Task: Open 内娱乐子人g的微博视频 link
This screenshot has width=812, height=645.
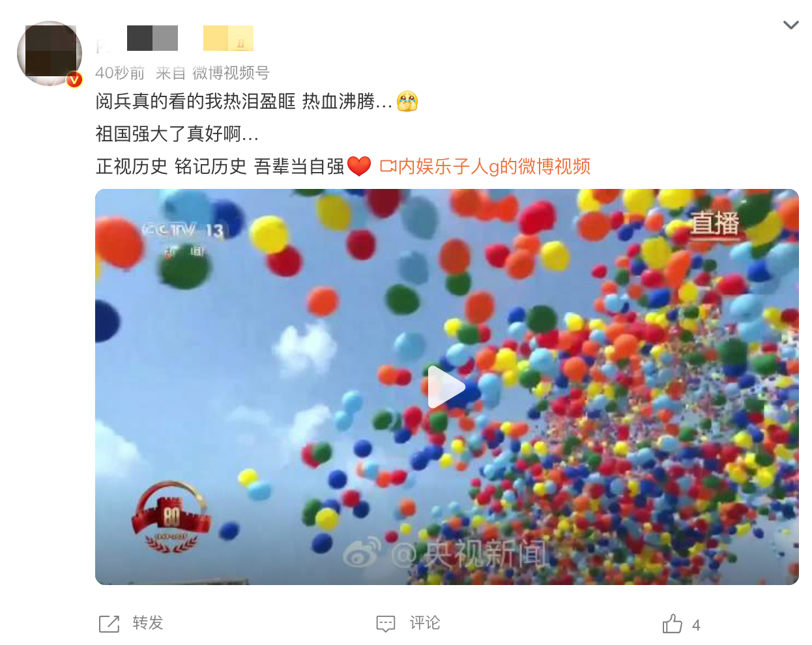Action: [x=494, y=167]
